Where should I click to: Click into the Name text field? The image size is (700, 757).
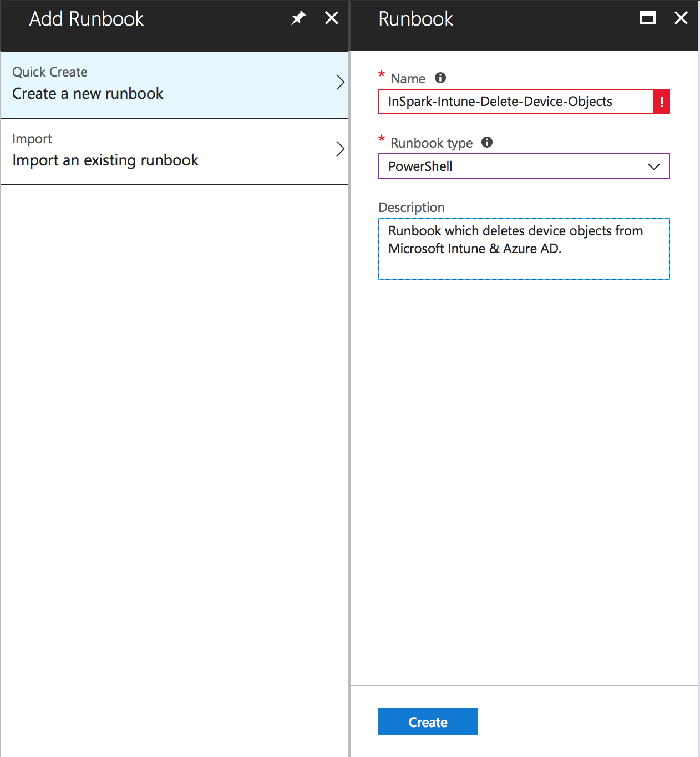click(516, 102)
